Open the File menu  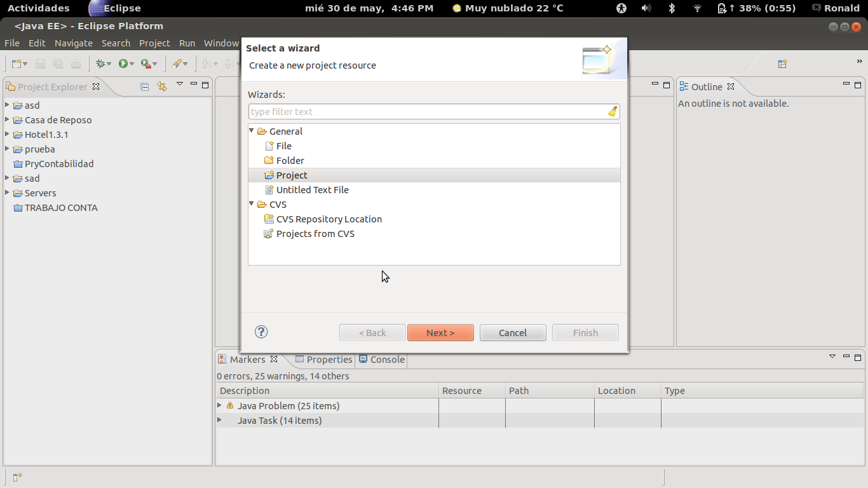12,43
